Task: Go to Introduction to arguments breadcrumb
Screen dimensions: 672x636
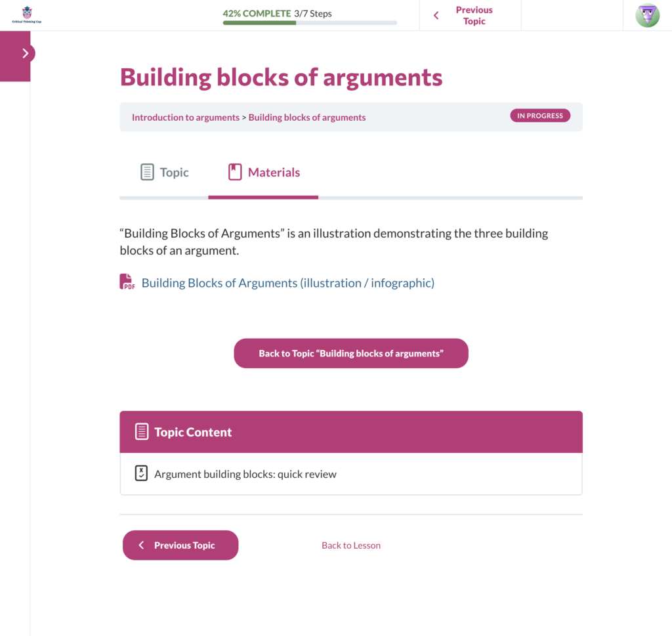Action: (186, 117)
